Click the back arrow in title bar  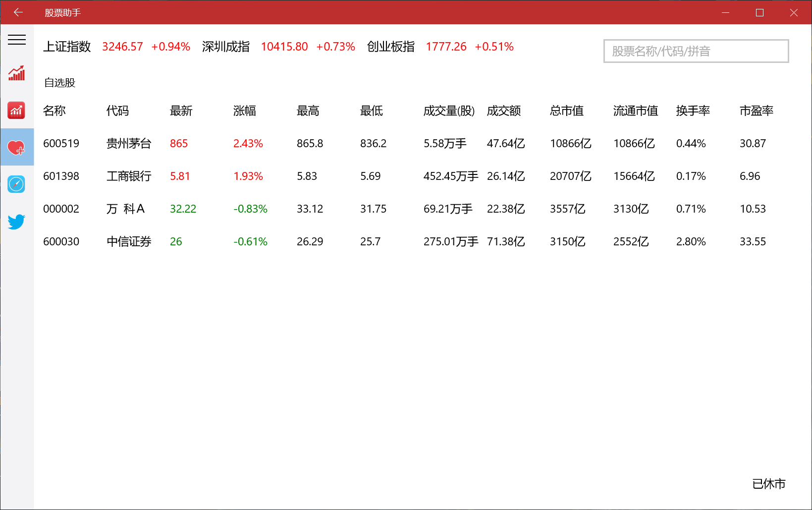[x=18, y=12]
